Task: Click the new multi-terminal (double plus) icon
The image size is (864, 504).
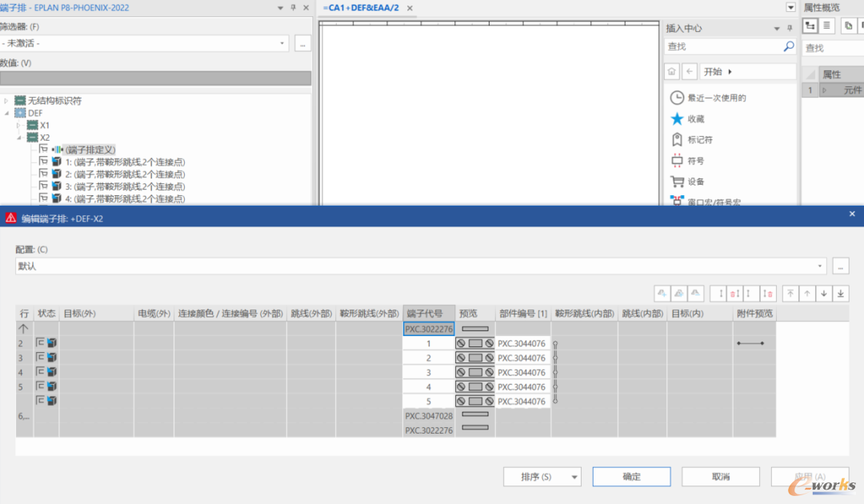Action: [679, 294]
